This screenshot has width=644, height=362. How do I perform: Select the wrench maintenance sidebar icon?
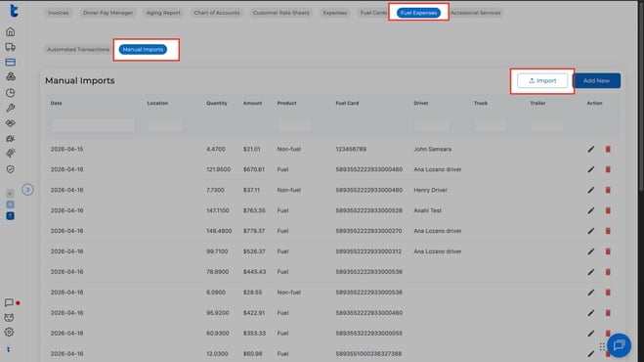(x=11, y=108)
